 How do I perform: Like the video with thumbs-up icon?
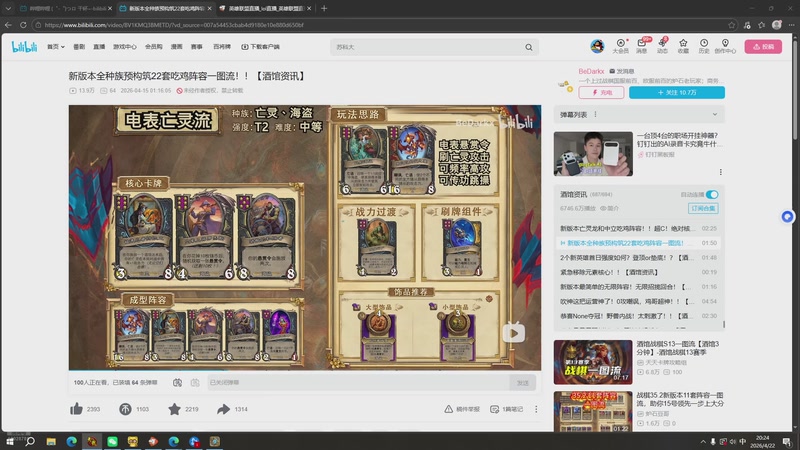(77, 409)
